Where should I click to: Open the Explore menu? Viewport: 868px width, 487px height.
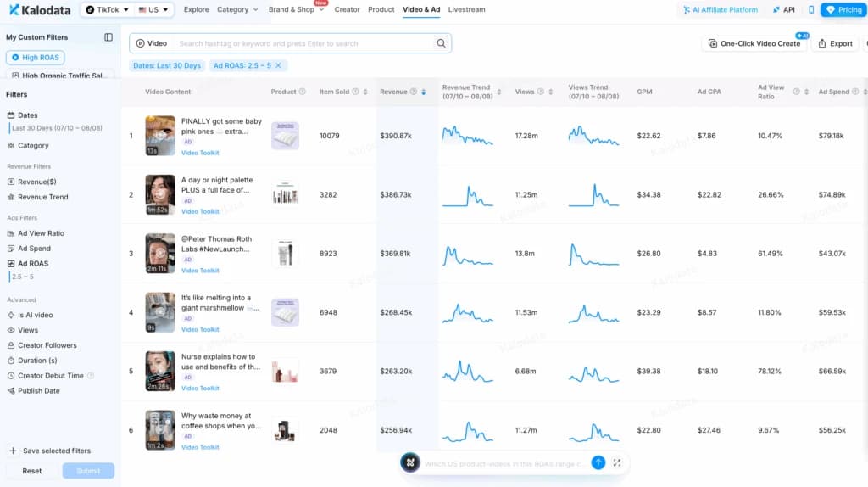[x=196, y=9]
